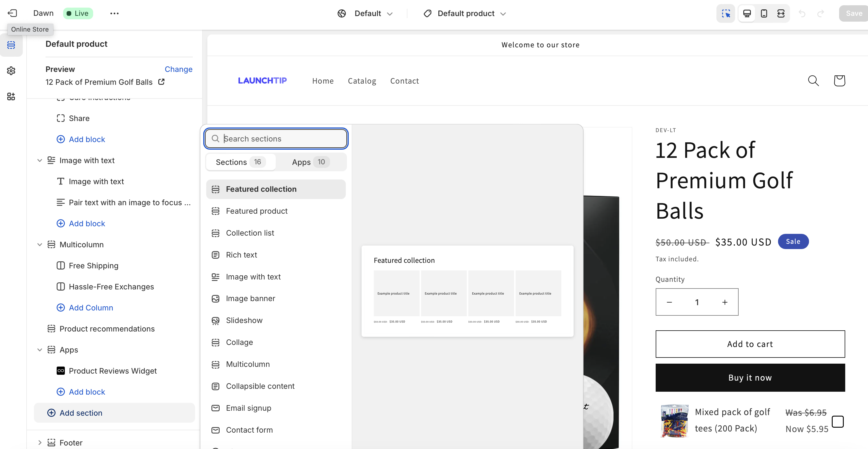The width and height of the screenshot is (868, 449).
Task: Switch to fullscreen preview icon
Action: tap(781, 13)
